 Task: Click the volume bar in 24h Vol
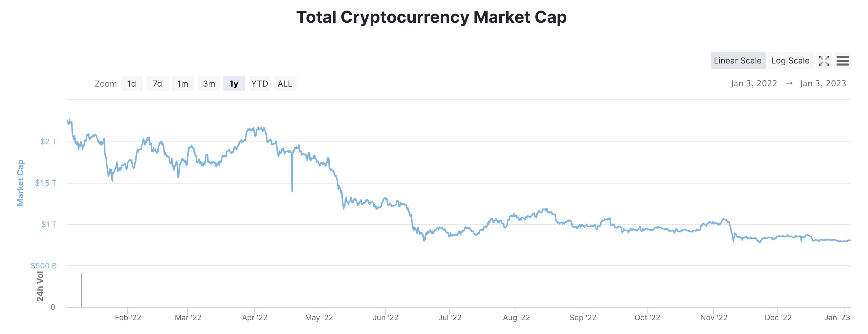click(81, 290)
